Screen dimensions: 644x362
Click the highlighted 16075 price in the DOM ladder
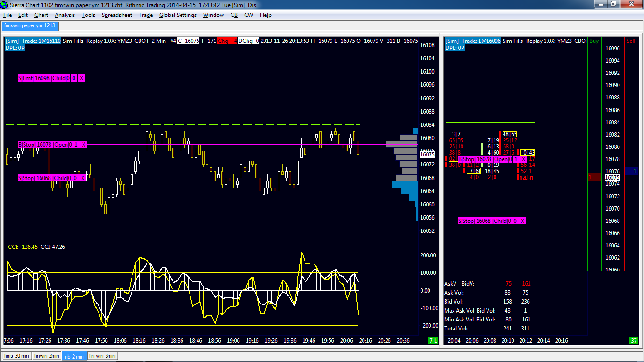tap(612, 178)
